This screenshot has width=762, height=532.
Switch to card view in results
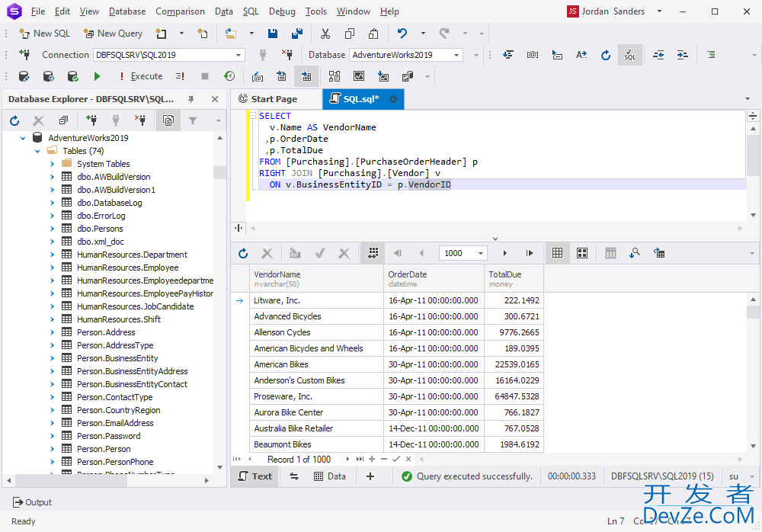[x=582, y=253]
